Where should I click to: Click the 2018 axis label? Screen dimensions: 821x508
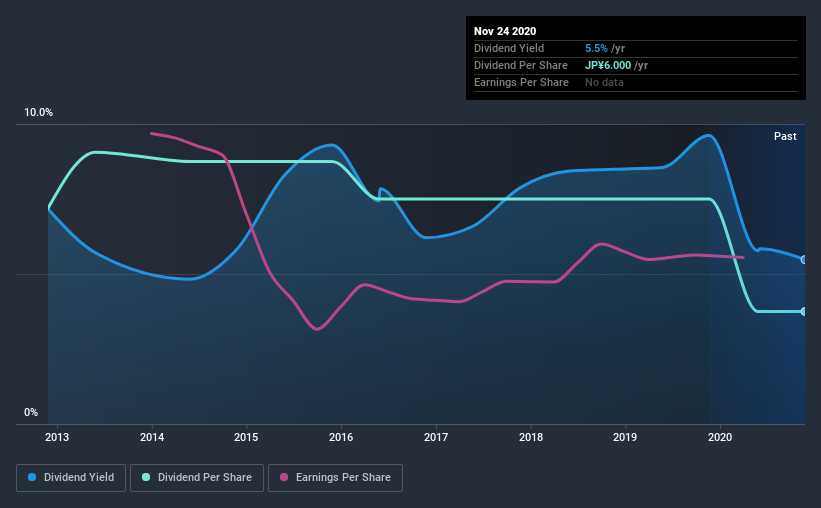531,437
